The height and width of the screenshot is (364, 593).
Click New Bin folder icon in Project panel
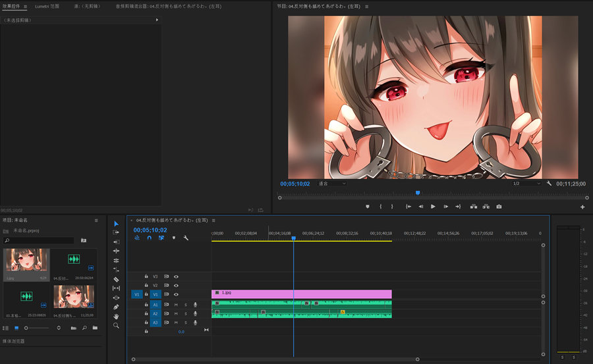coord(95,328)
